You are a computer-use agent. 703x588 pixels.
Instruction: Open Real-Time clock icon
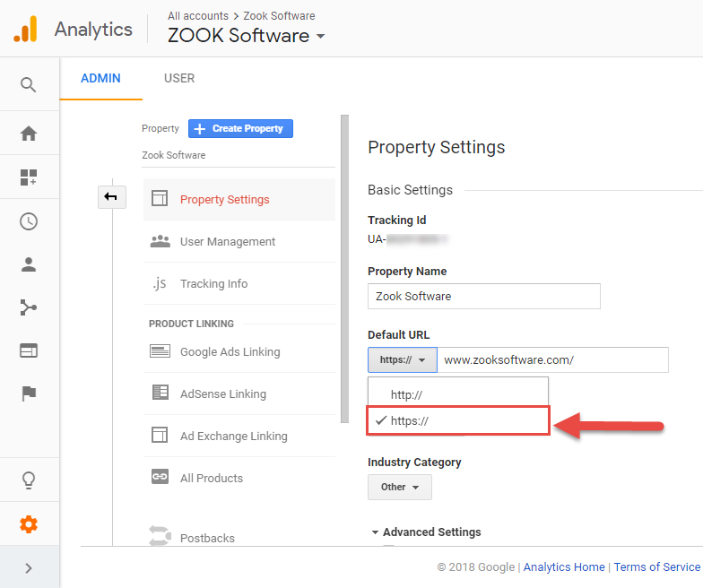pyautogui.click(x=29, y=221)
